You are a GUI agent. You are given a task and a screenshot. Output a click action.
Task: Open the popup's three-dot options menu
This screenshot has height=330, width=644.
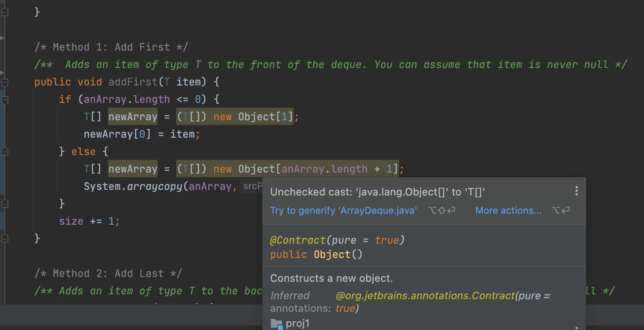tap(576, 191)
